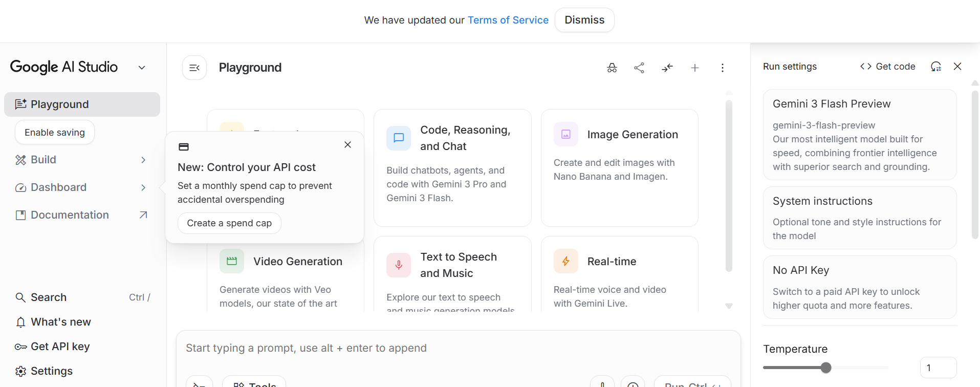Click the Enable saving button
980x387 pixels.
(55, 133)
